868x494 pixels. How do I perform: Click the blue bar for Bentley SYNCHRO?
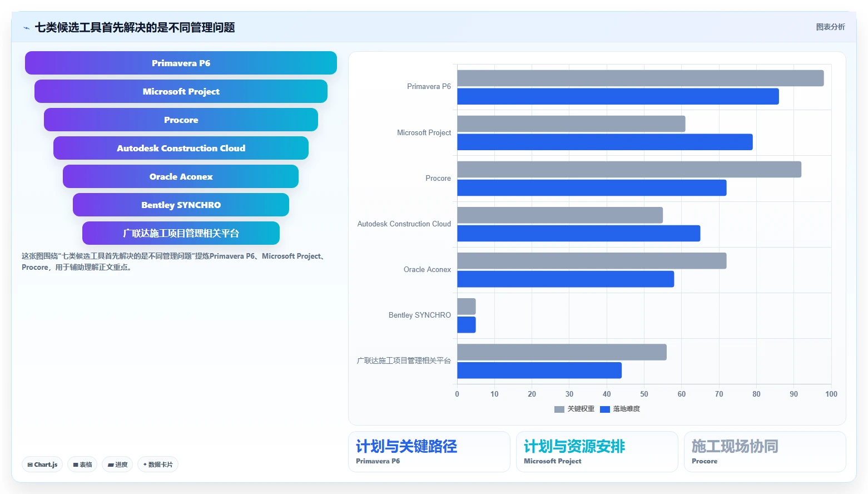(467, 324)
